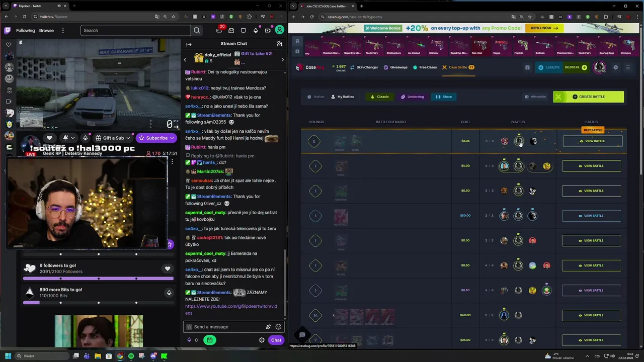Open Spotify from the Windows taskbar
This screenshot has height=362, width=644.
[131, 356]
